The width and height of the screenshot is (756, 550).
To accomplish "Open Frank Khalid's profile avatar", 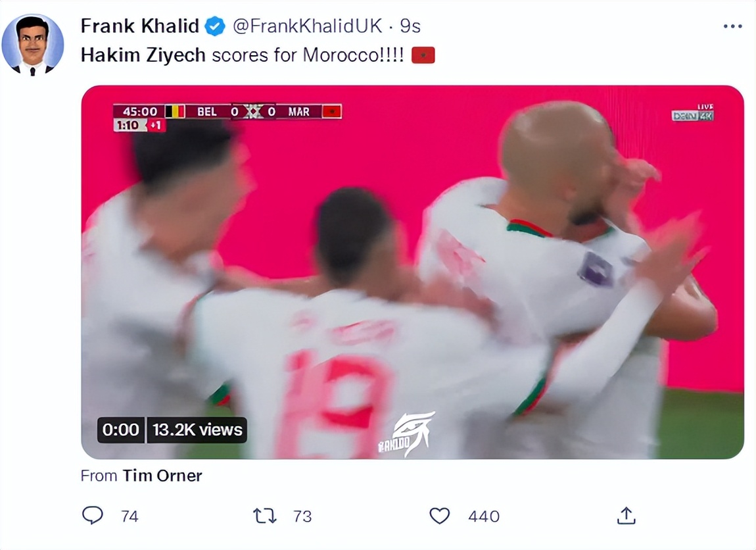I will click(33, 45).
